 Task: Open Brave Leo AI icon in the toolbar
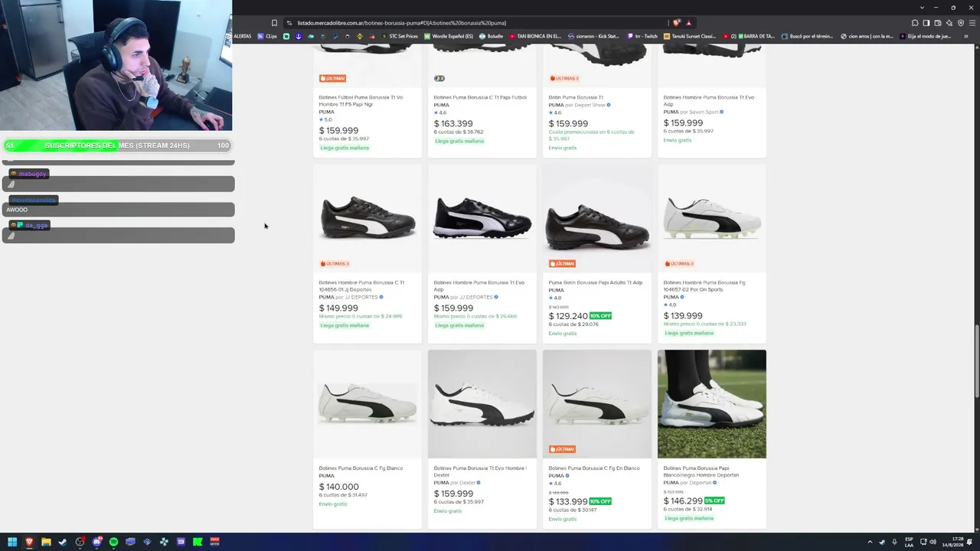pos(949,23)
